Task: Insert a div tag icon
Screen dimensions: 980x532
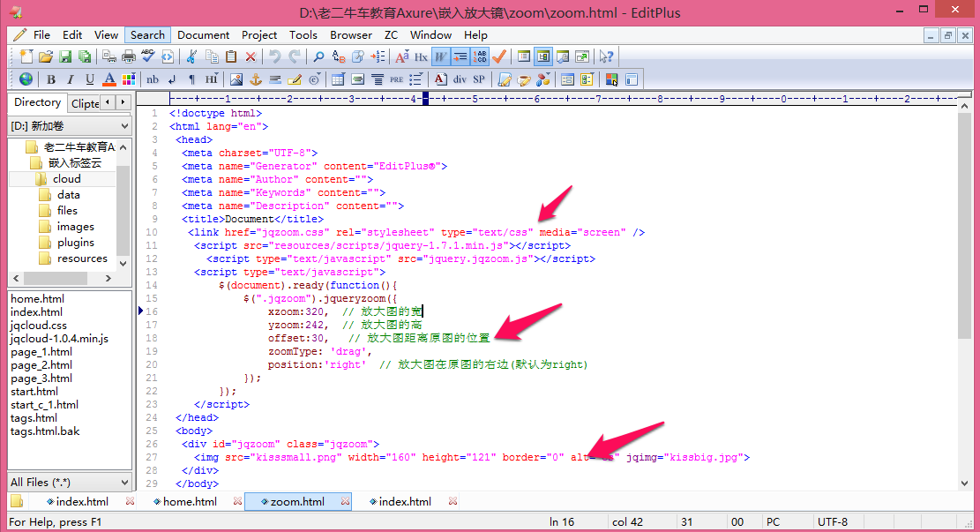Action: [460, 79]
